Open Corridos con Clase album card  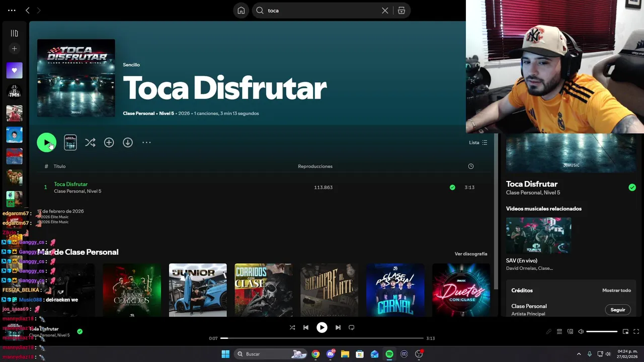click(264, 290)
